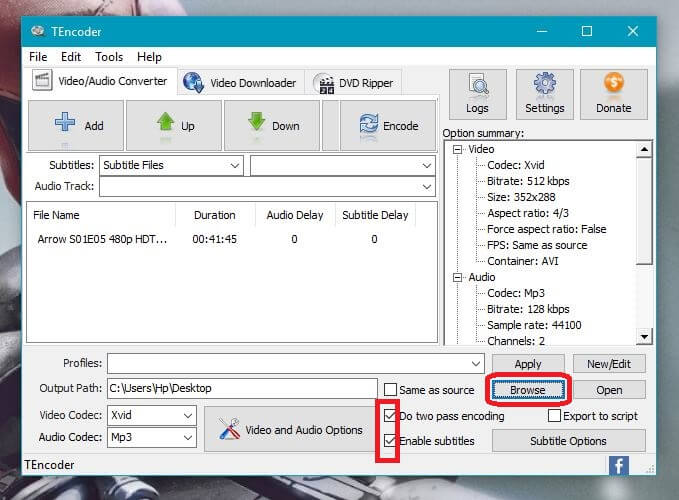Select 'Sample rate: 44100' tree item
679x500 pixels.
pos(534,326)
